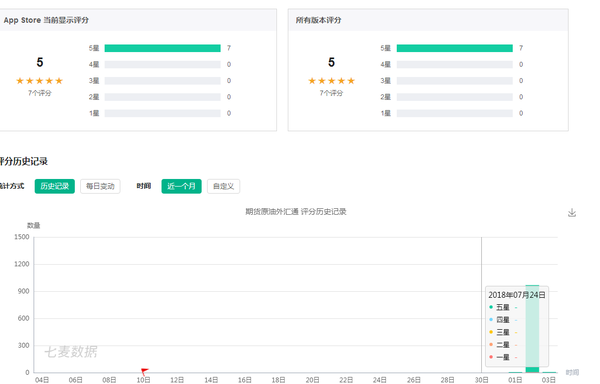
Task: Click 5星 bar in 所有版本评分 card
Action: pyautogui.click(x=455, y=48)
